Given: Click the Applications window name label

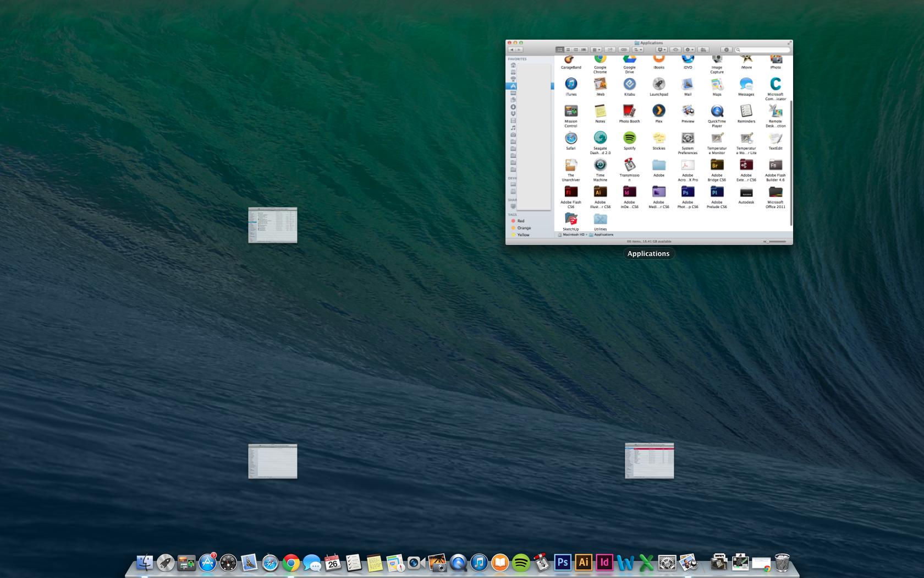Looking at the screenshot, I should click(x=648, y=254).
